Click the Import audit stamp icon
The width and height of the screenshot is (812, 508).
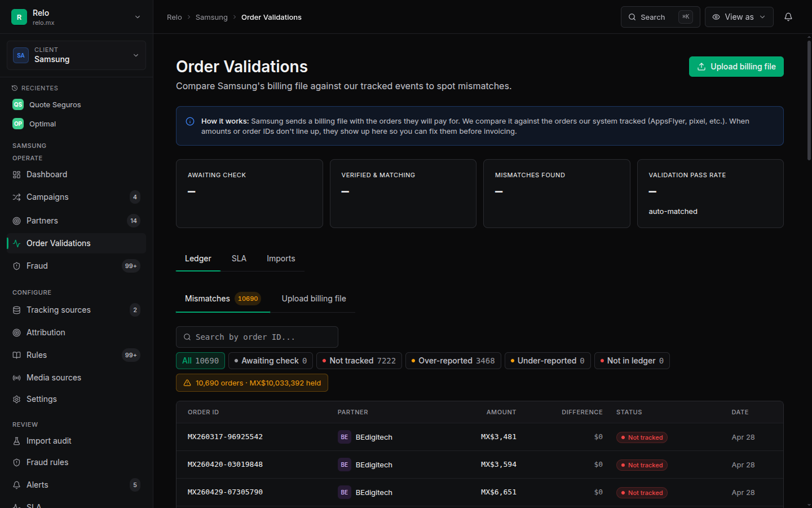click(16, 441)
